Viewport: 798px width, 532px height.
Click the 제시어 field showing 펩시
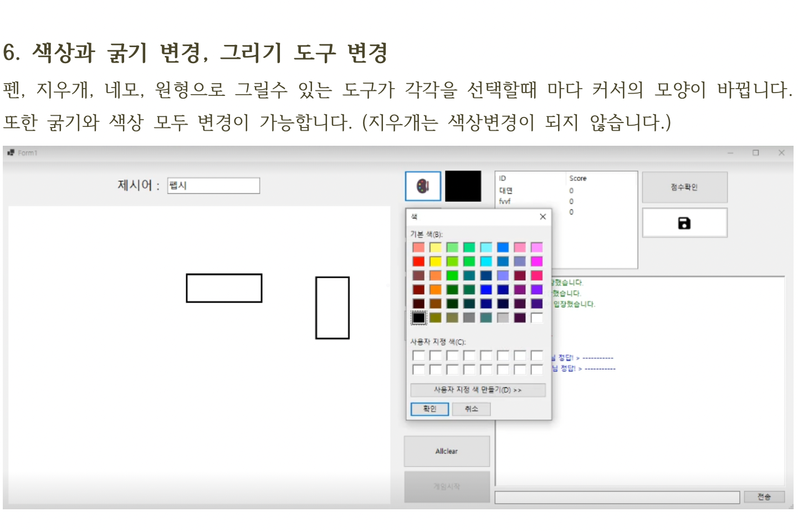(x=213, y=186)
